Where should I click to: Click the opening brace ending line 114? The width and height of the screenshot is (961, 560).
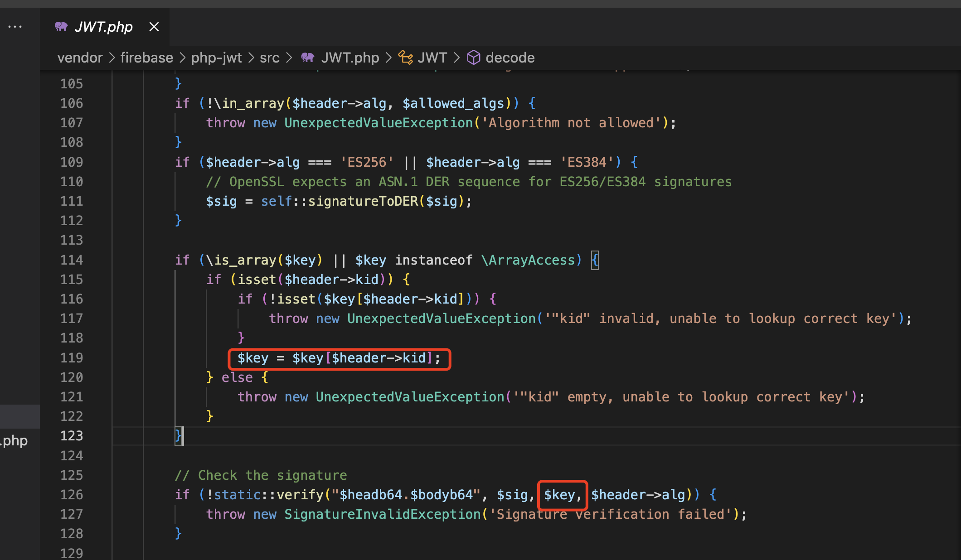[595, 260]
